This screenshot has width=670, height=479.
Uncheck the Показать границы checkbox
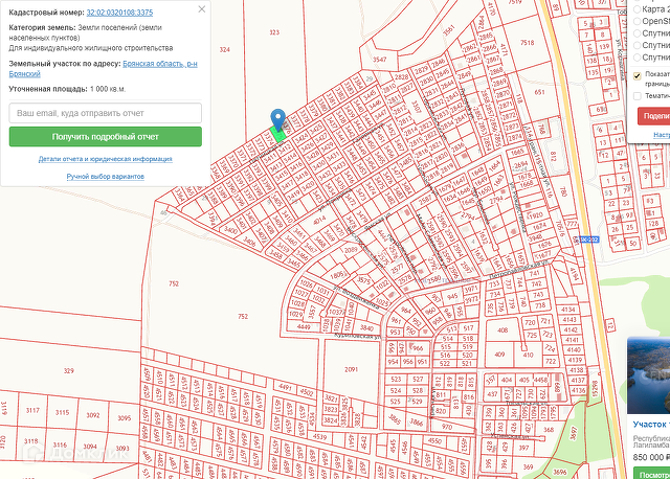pyautogui.click(x=637, y=76)
